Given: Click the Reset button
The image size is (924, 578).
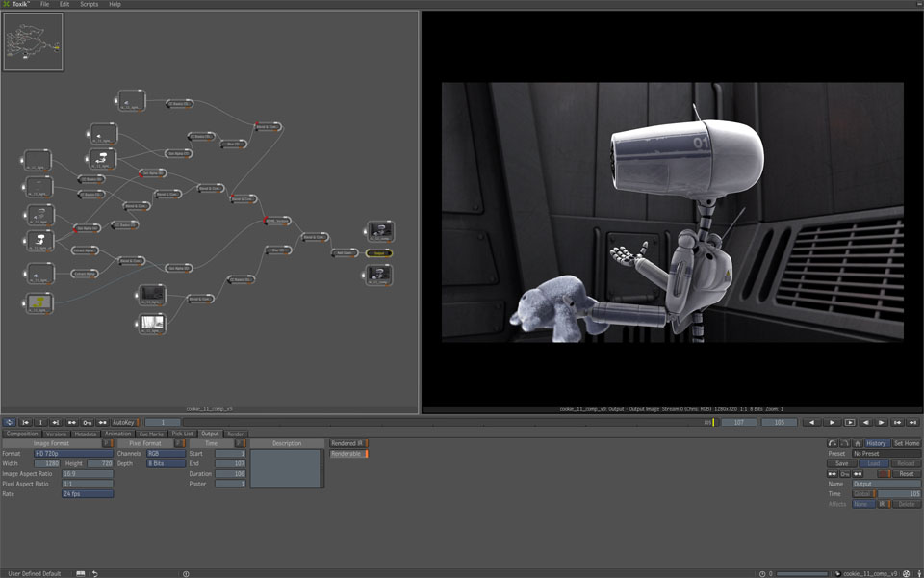Looking at the screenshot, I should 906,474.
